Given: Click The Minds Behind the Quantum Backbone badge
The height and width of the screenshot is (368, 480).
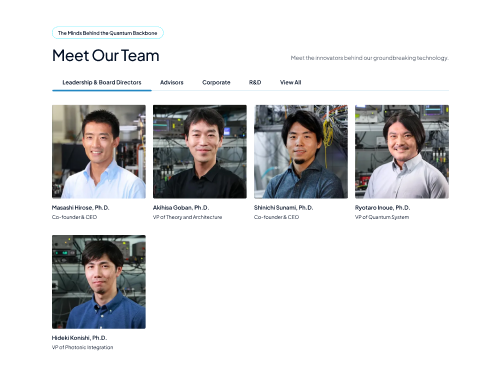Looking at the screenshot, I should point(108,33).
